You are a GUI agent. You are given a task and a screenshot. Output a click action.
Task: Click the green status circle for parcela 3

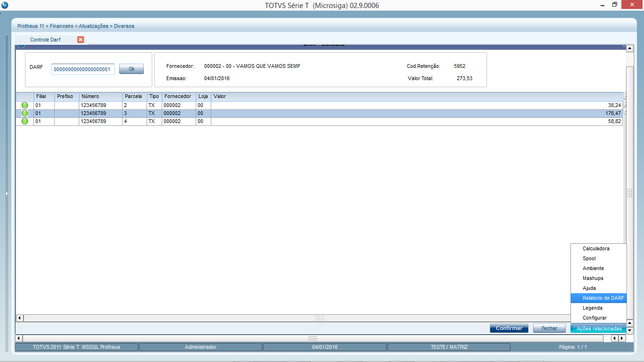pyautogui.click(x=25, y=114)
